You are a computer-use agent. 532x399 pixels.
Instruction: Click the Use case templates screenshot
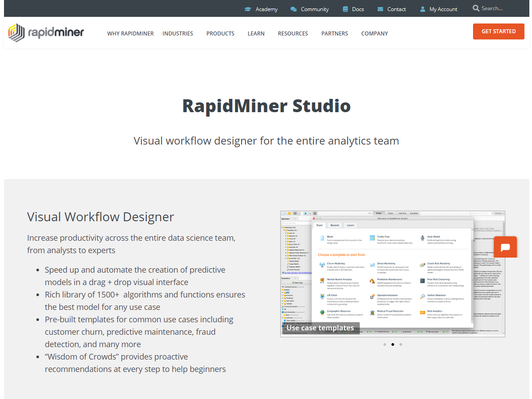pyautogui.click(x=392, y=274)
